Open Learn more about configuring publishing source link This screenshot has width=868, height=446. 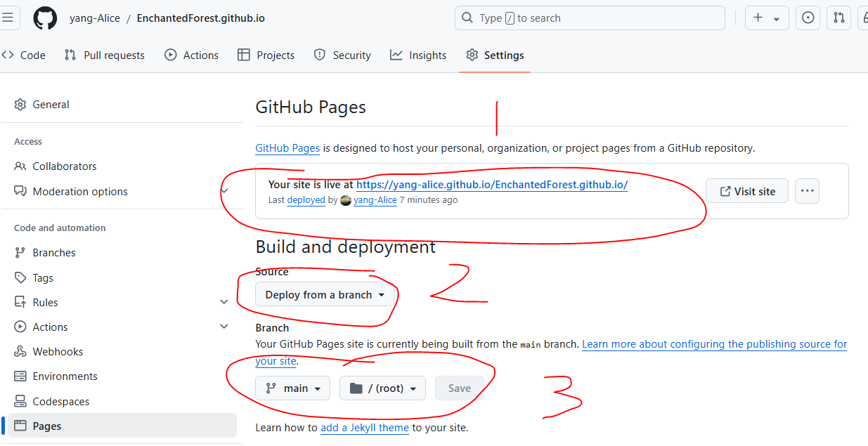(715, 344)
